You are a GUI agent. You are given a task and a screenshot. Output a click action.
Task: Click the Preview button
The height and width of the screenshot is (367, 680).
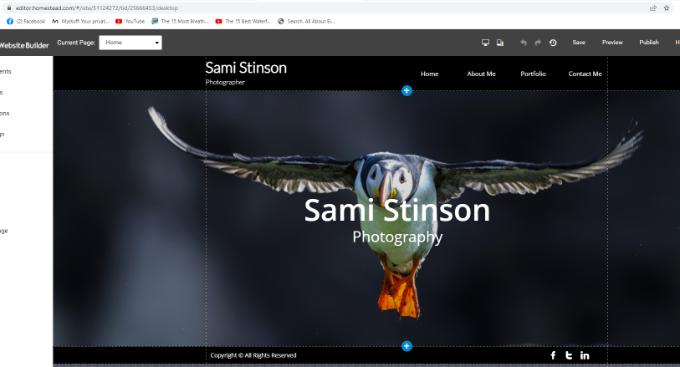(x=612, y=43)
